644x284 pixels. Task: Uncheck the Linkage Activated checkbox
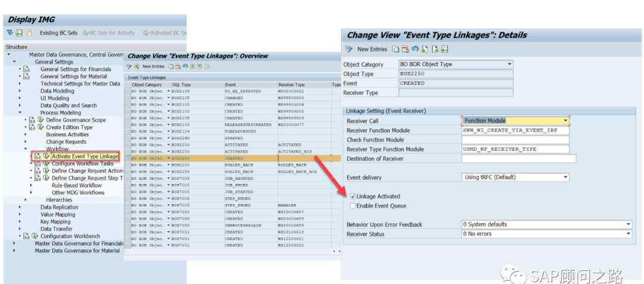click(x=352, y=196)
